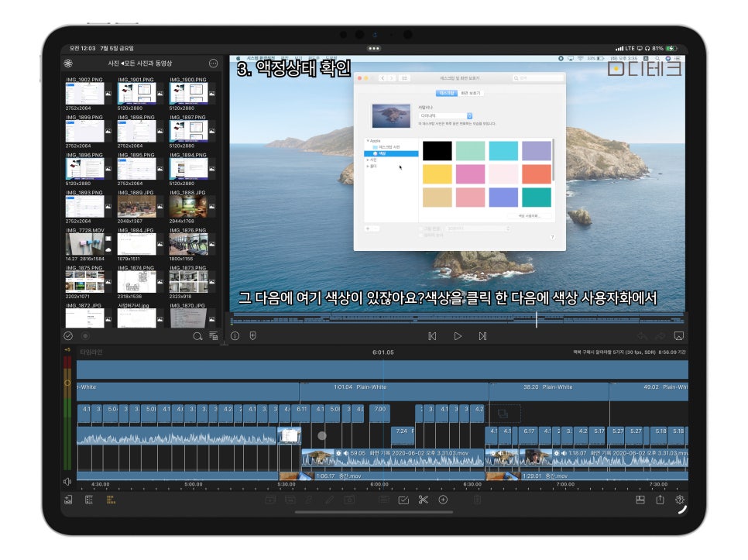Click the preview scrubber playhead
The width and height of the screenshot is (748, 560).
536,319
